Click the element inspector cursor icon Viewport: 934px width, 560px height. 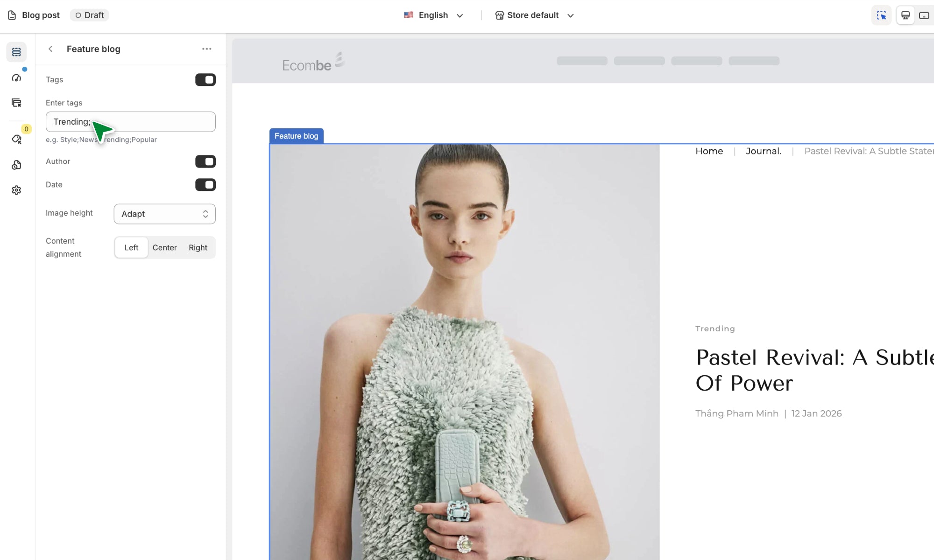pyautogui.click(x=881, y=15)
